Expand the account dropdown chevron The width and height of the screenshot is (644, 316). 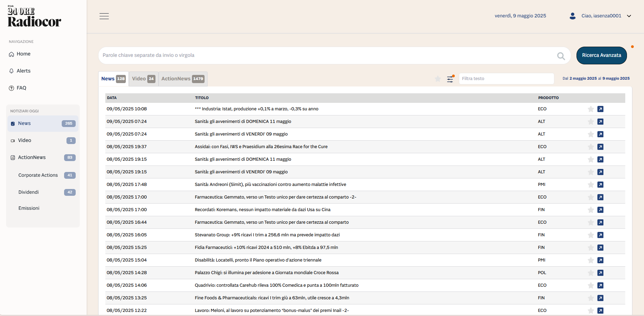(629, 16)
